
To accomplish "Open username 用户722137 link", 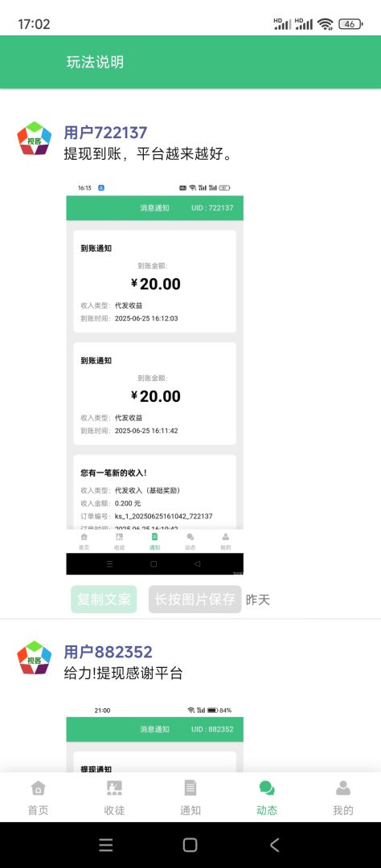I will [106, 133].
